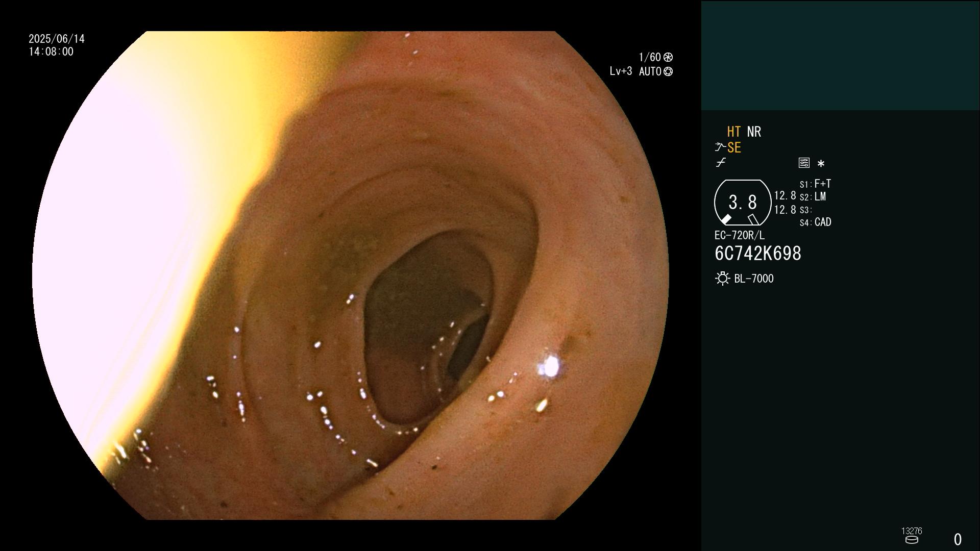Select the orange SE emphasis label
The width and height of the screenshot is (980, 551).
pos(734,147)
